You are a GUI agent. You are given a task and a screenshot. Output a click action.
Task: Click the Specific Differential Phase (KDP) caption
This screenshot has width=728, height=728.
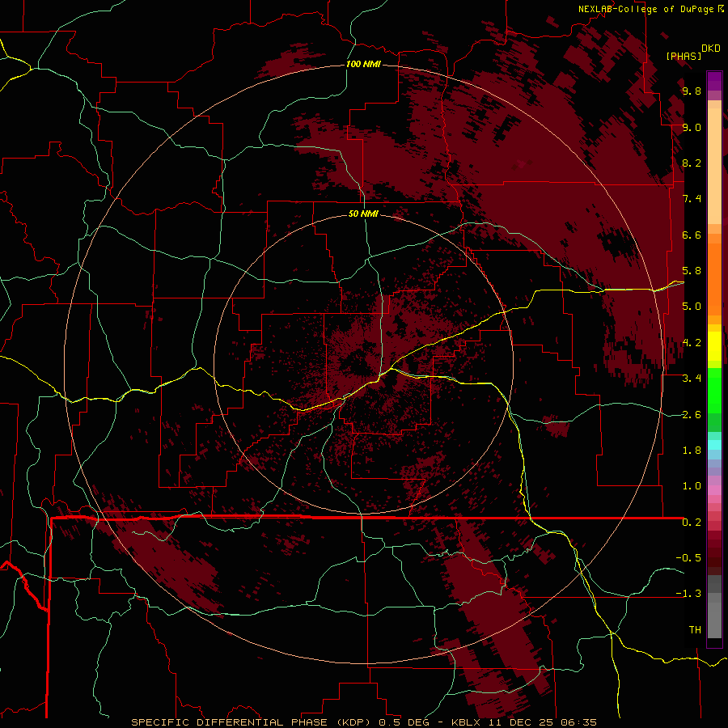pos(253,722)
